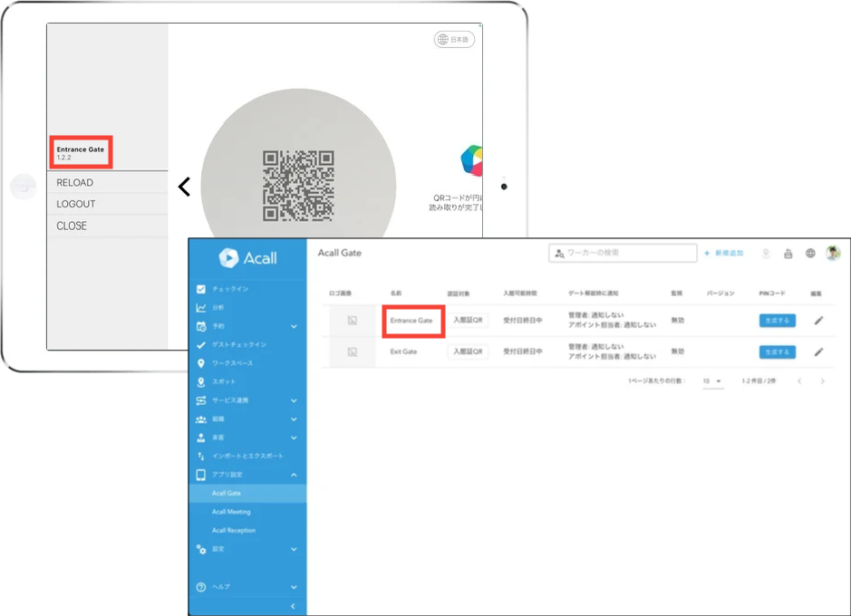Screen dimensions: 851x616
Task: Click the Acall logo in the sidebar header
Action: pyautogui.click(x=247, y=258)
